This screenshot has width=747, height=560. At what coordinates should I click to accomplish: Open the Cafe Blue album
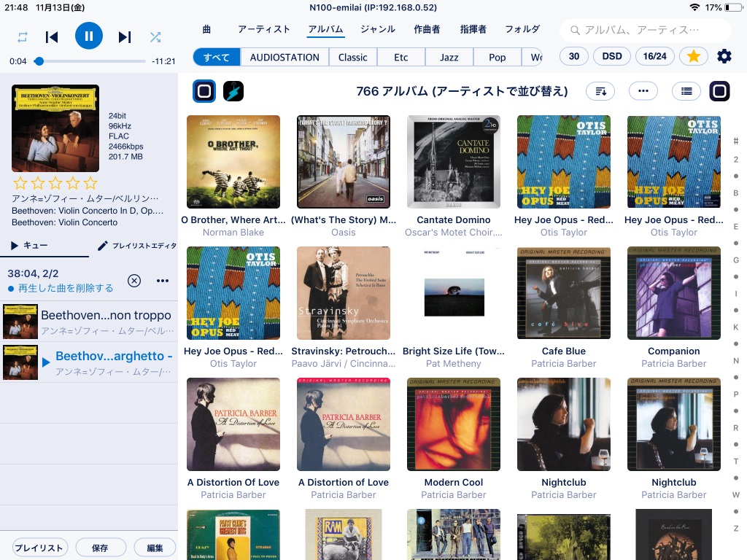pyautogui.click(x=564, y=293)
